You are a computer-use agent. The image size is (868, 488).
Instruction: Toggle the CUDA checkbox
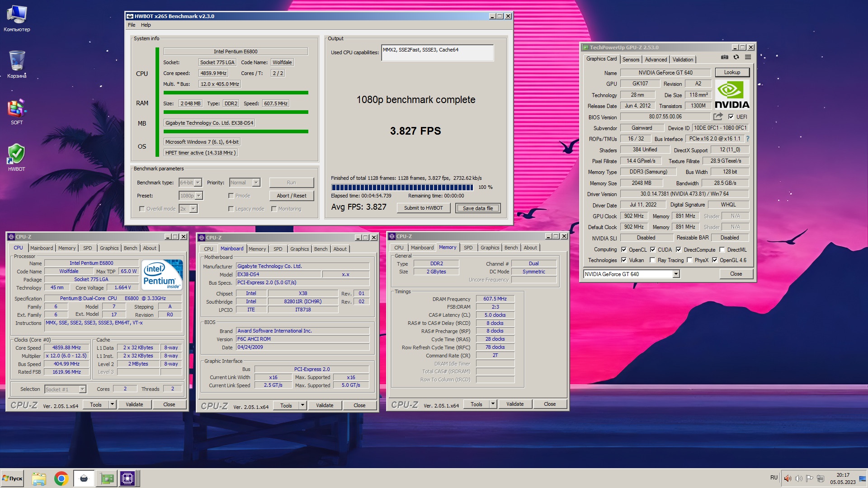coord(653,249)
